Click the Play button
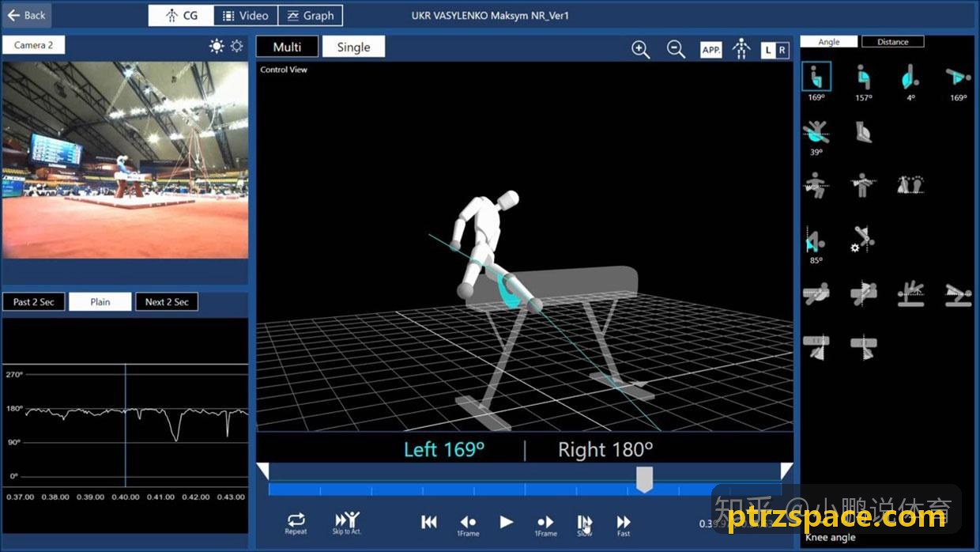980x552 pixels. coord(507,522)
